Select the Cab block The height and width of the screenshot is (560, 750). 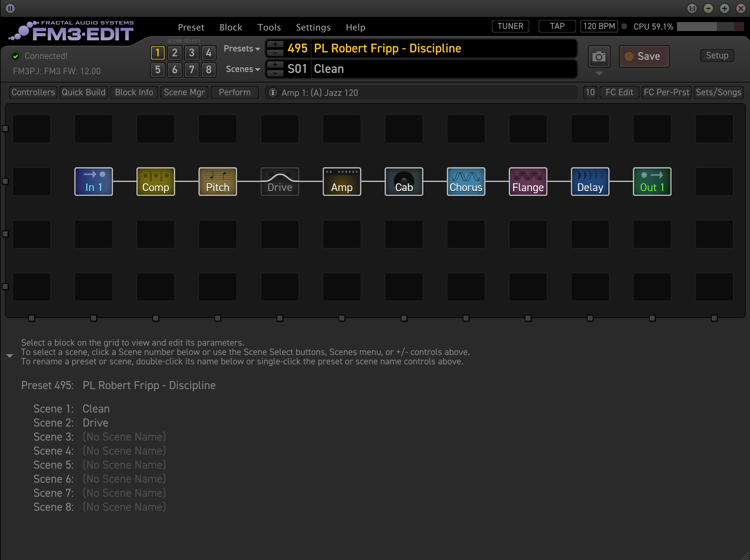click(403, 181)
